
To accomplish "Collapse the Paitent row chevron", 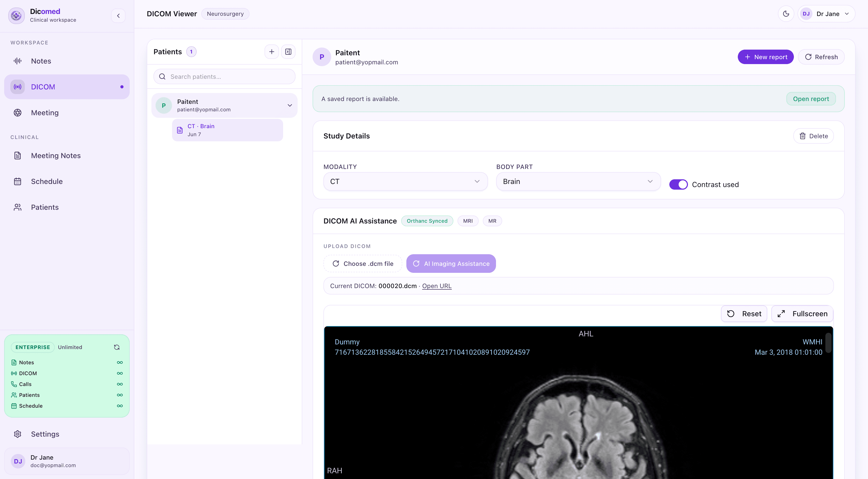I will click(290, 105).
